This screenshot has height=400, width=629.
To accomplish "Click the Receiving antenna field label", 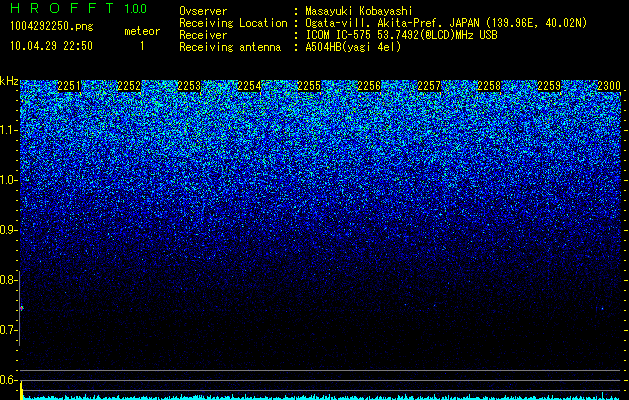I will [x=230, y=47].
